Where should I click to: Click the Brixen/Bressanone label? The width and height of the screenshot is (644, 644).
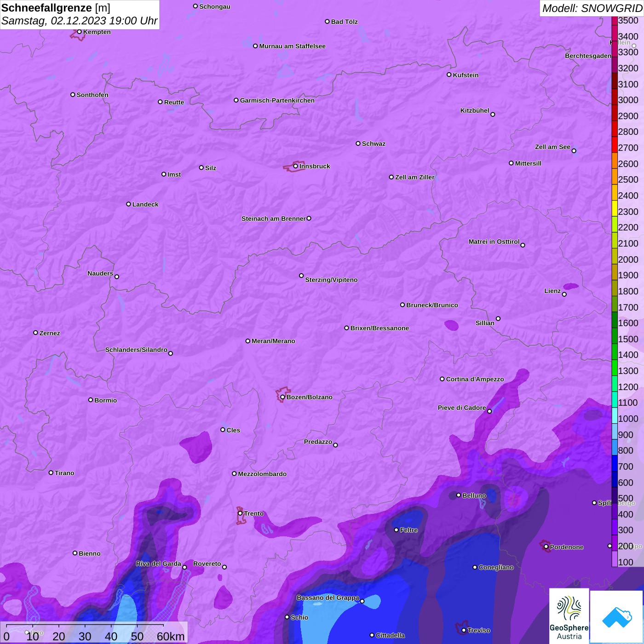tap(379, 328)
